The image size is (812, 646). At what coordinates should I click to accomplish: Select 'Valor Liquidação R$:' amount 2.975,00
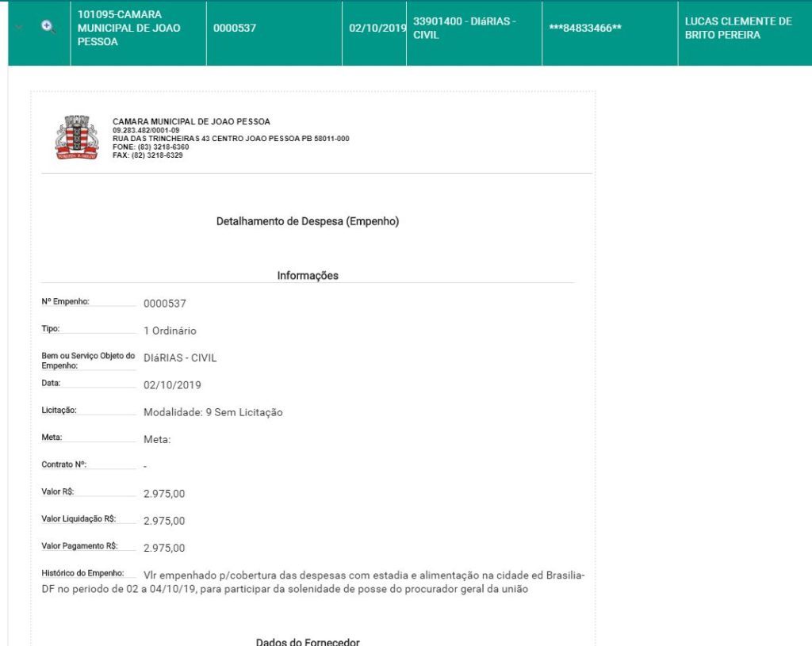coord(164,521)
